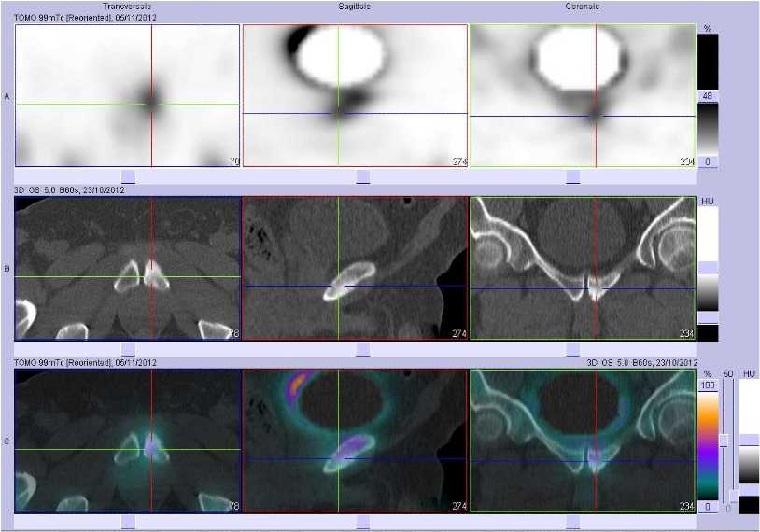Image resolution: width=760 pixels, height=532 pixels.
Task: Click slice scroll handle under row A sagittal view
Action: click(362, 176)
